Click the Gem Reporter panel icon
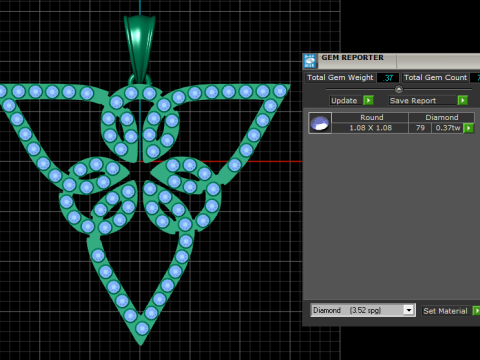Screen dimensions: 480x360 [310, 61]
